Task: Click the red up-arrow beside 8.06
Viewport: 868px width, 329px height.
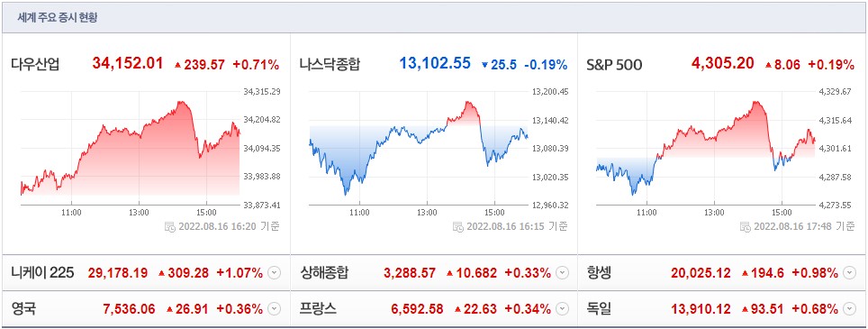Action: 768,65
